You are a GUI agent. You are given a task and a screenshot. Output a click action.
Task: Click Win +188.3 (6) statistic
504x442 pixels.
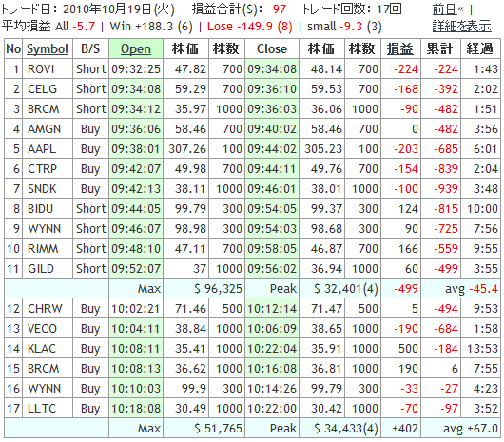(x=151, y=27)
